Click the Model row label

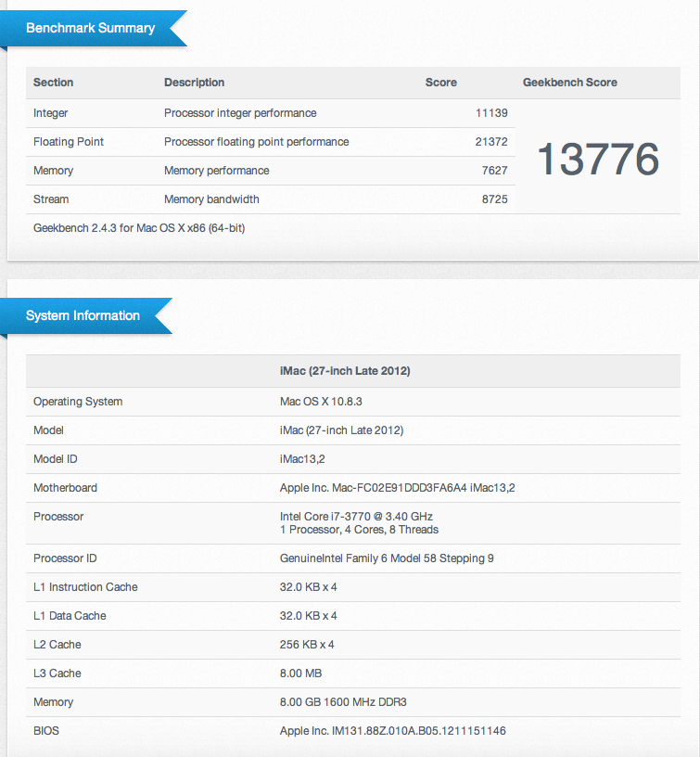(48, 430)
